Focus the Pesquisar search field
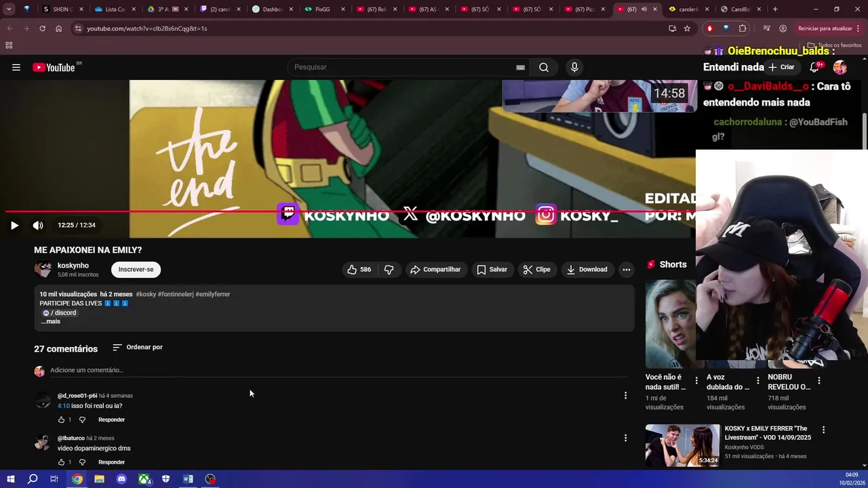 [x=400, y=67]
